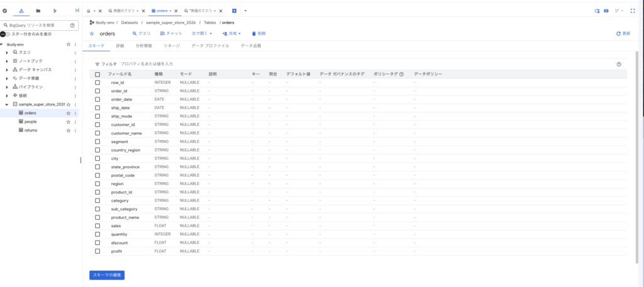Image resolution: width=644 pixels, height=287 pixels.
Task: Check the sales field checkbox
Action: click(97, 226)
